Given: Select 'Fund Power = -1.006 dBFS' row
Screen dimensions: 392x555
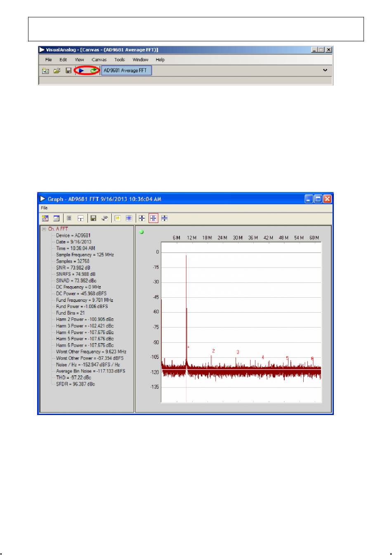Looking at the screenshot, I should coord(82,306).
